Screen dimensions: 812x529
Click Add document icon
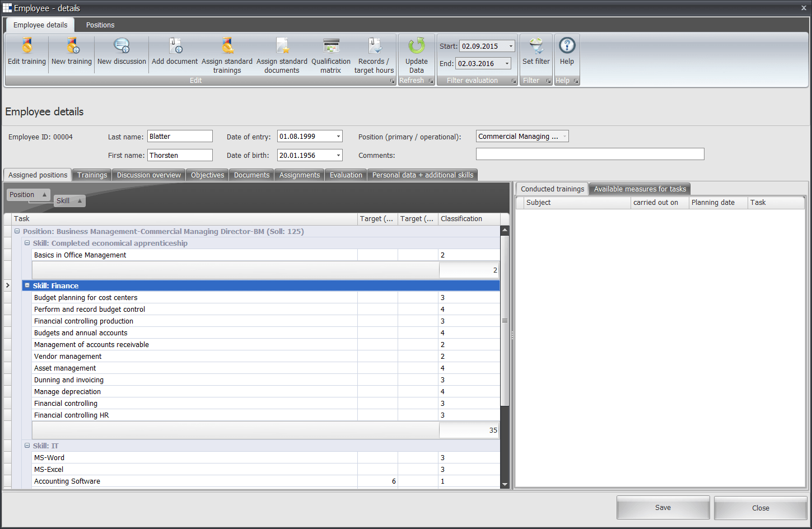(175, 46)
